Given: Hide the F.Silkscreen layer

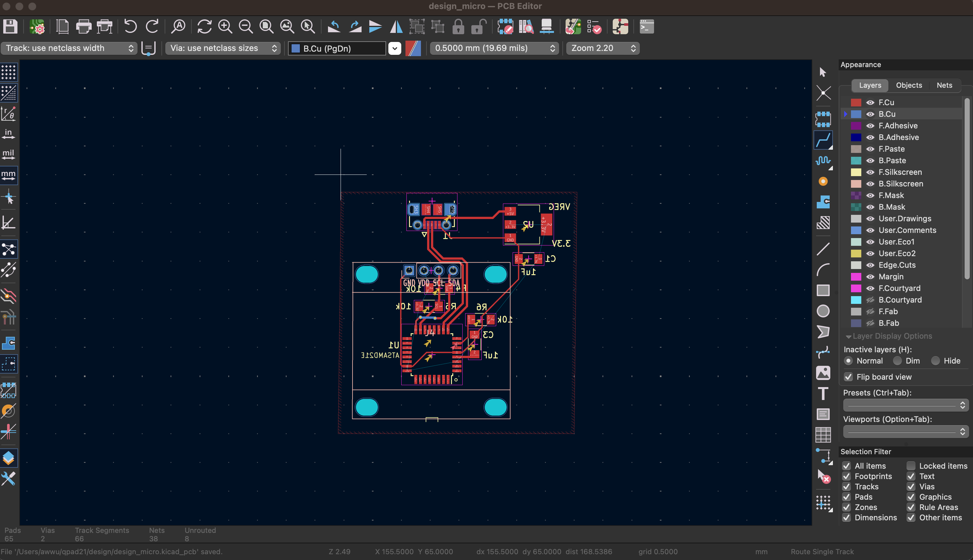Looking at the screenshot, I should [870, 172].
